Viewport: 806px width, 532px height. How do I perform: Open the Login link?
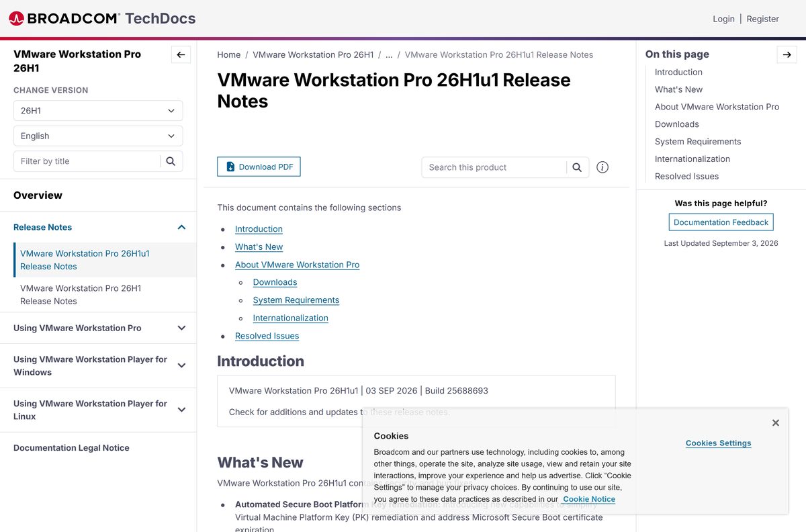point(723,19)
